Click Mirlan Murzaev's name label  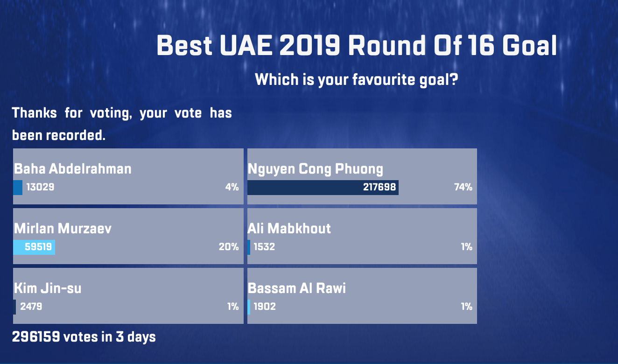click(x=63, y=228)
